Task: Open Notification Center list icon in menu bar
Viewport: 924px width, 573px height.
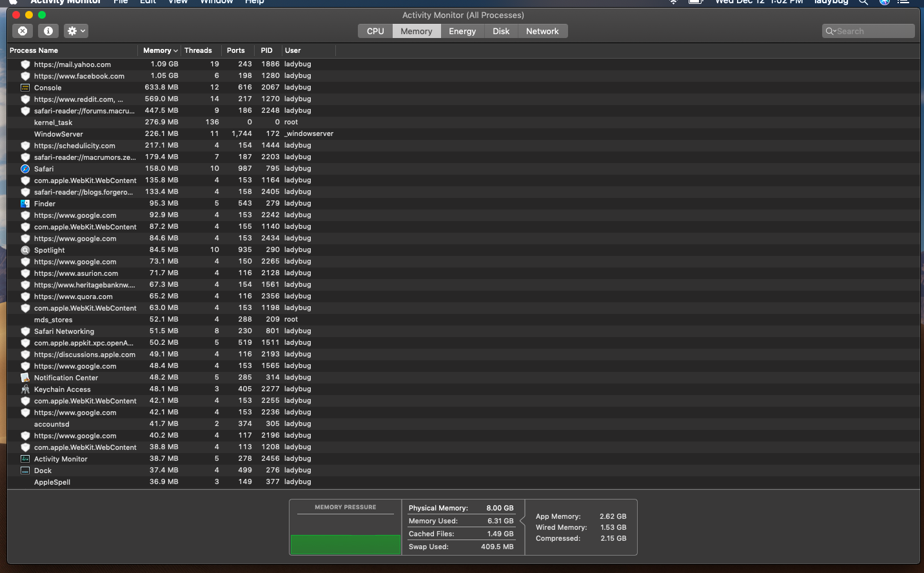Action: (903, 2)
